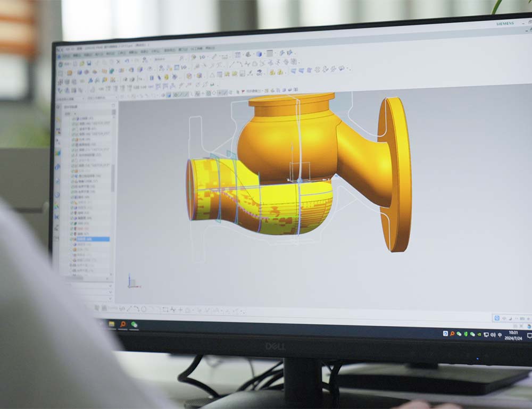Image resolution: width=532 pixels, height=409 pixels.
Task: Open the notification center speech-bubble icon
Action: coord(529,336)
